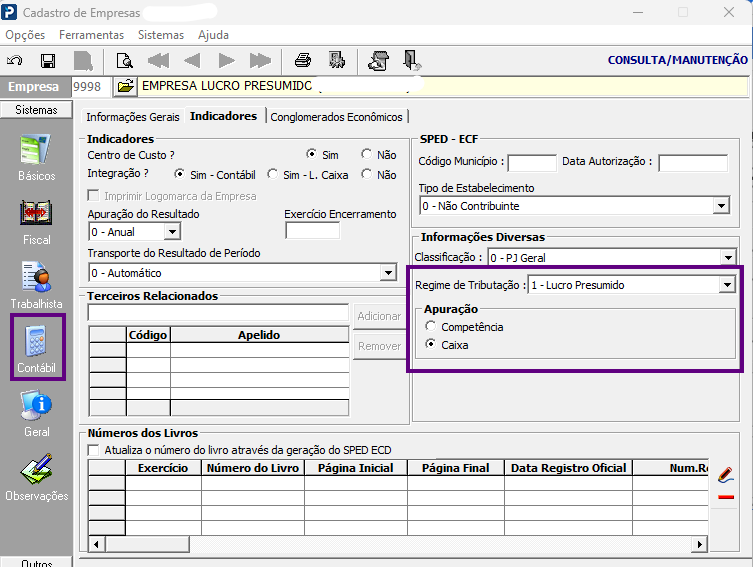This screenshot has width=753, height=567.
Task: Go to first record double-arrow icon
Action: point(158,61)
